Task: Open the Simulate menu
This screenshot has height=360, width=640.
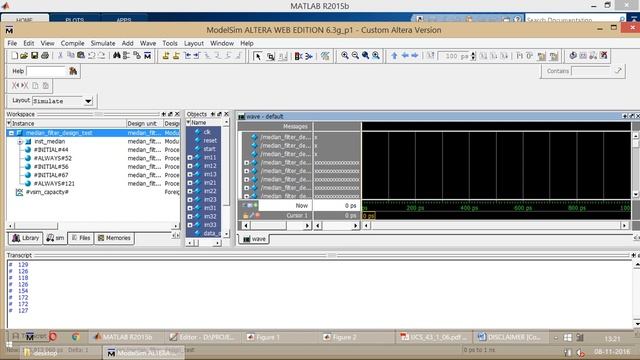Action: [x=103, y=43]
